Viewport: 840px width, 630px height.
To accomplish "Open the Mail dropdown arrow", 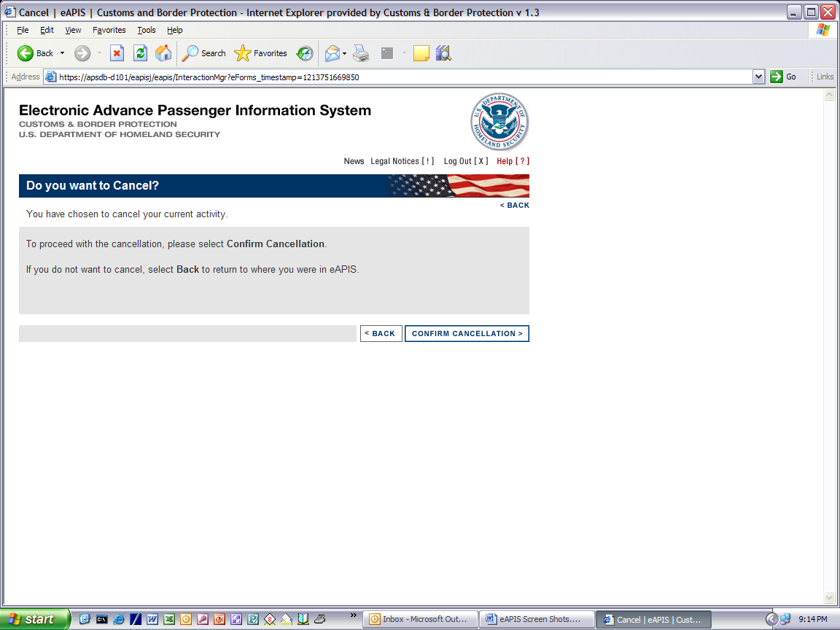I will pyautogui.click(x=344, y=53).
